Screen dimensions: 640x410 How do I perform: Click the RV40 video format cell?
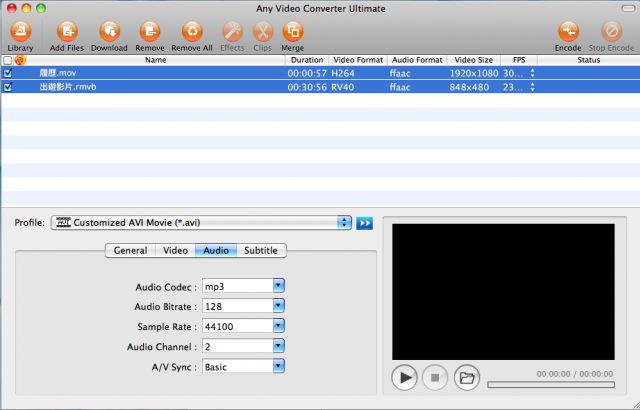(342, 87)
